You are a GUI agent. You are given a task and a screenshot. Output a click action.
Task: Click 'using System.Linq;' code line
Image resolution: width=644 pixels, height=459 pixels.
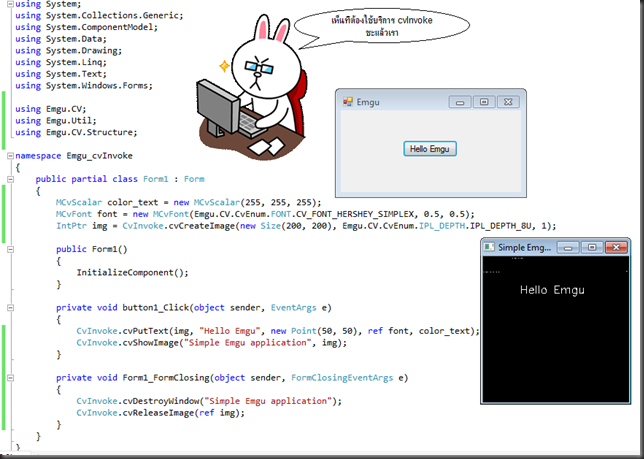pos(61,62)
